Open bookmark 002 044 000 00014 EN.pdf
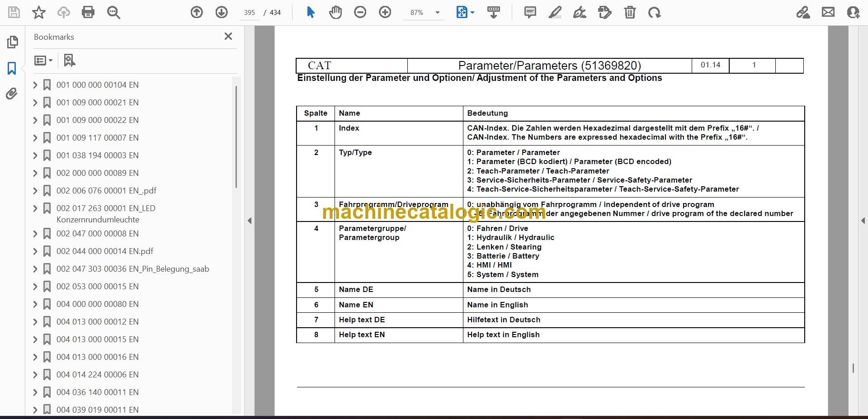This screenshot has width=868, height=419. click(105, 251)
